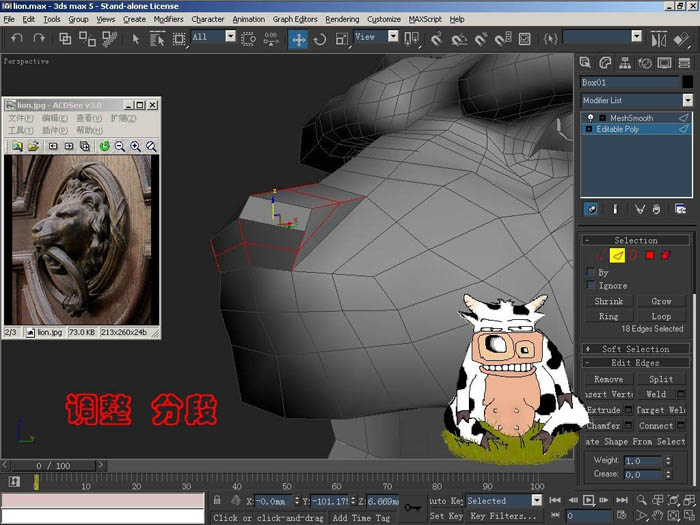Viewport: 700px width, 525px height.
Task: Toggle the Set Key button
Action: point(446,516)
